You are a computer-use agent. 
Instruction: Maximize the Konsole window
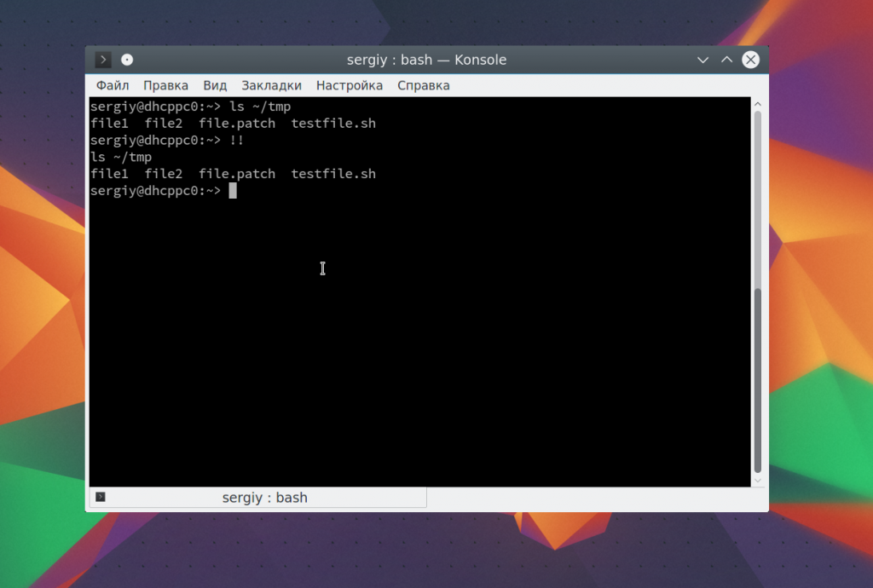tap(726, 60)
